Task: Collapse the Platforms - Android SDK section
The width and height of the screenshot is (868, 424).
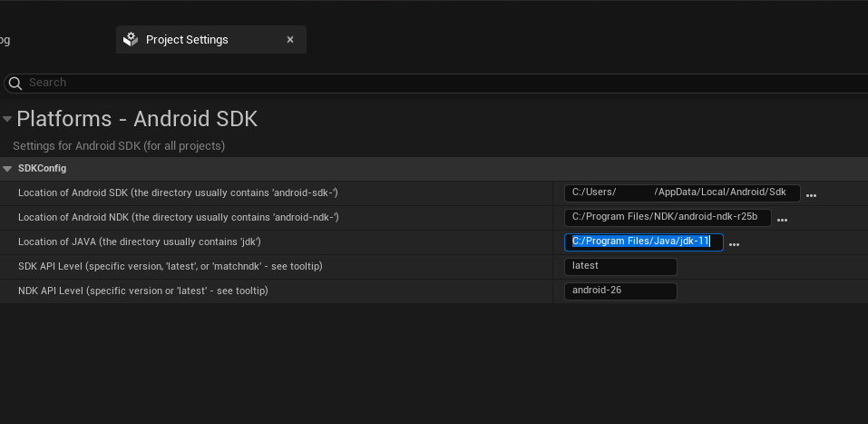Action: (x=7, y=119)
